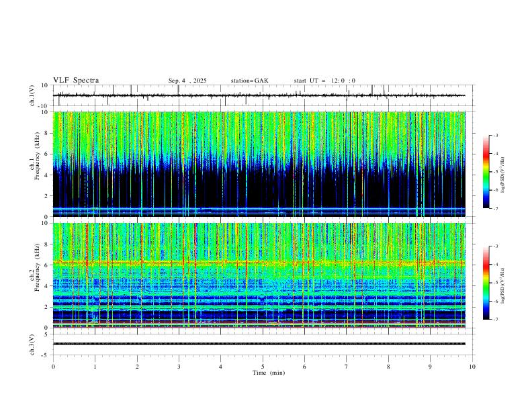Click the "ch.1(V)" waveform axis label
This screenshot has height=411, width=532.
click(x=32, y=95)
